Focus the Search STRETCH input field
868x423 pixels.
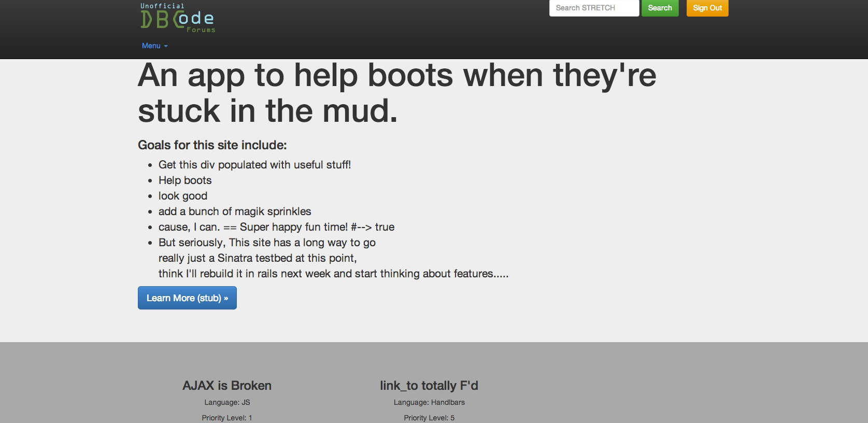pyautogui.click(x=593, y=8)
